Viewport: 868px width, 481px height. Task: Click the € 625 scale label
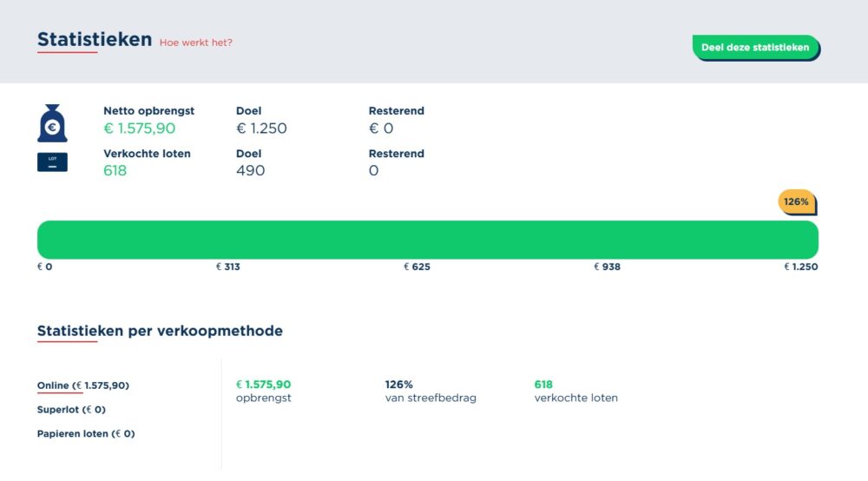pyautogui.click(x=417, y=267)
